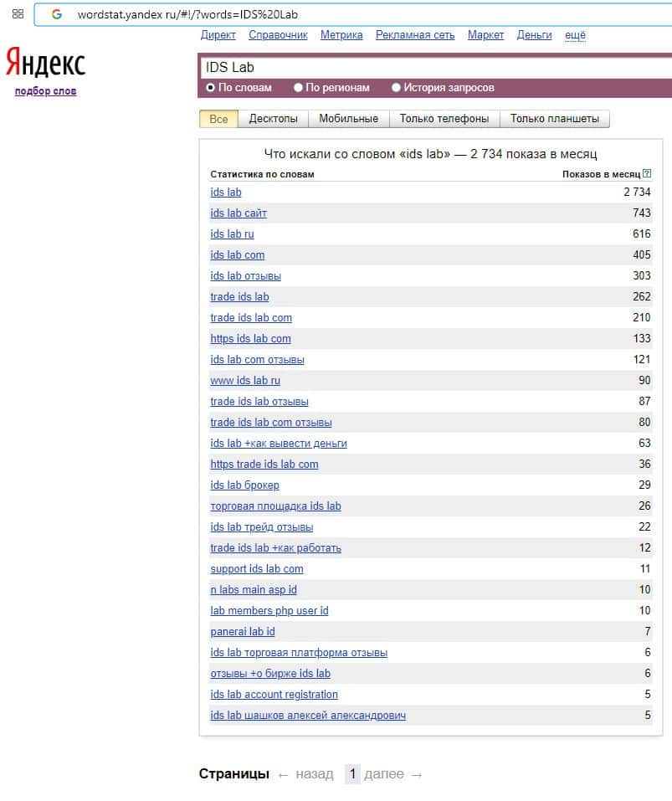Viewport: 672px width, 801px height.
Task: Open the ids lab отзывы link
Action: pos(245,276)
